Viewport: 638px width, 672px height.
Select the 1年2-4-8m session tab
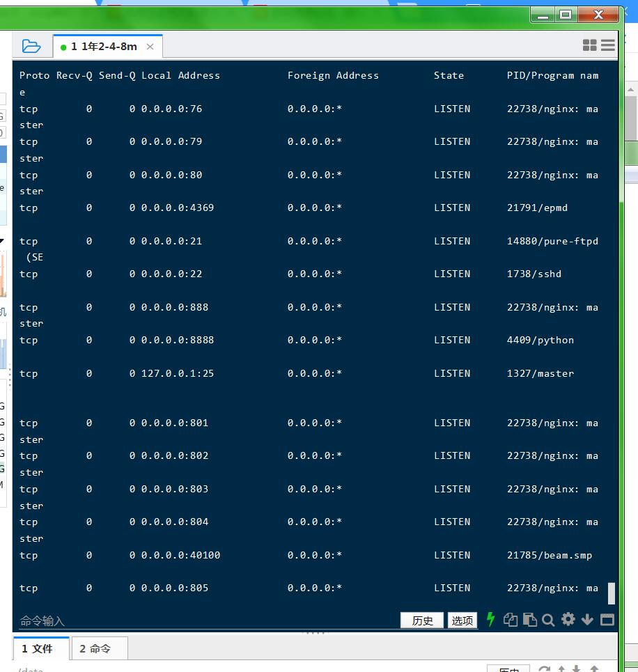103,47
